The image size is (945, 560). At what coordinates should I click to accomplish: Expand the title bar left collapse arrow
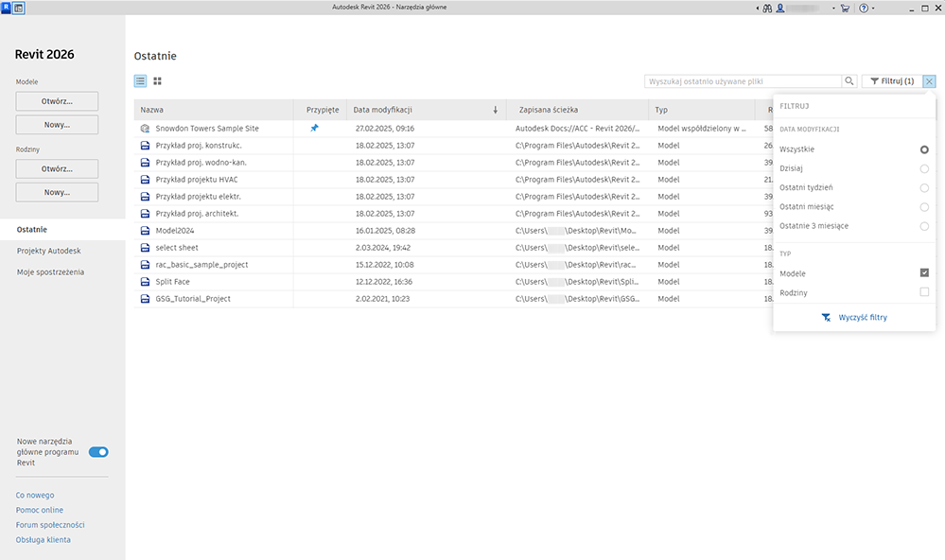click(758, 9)
